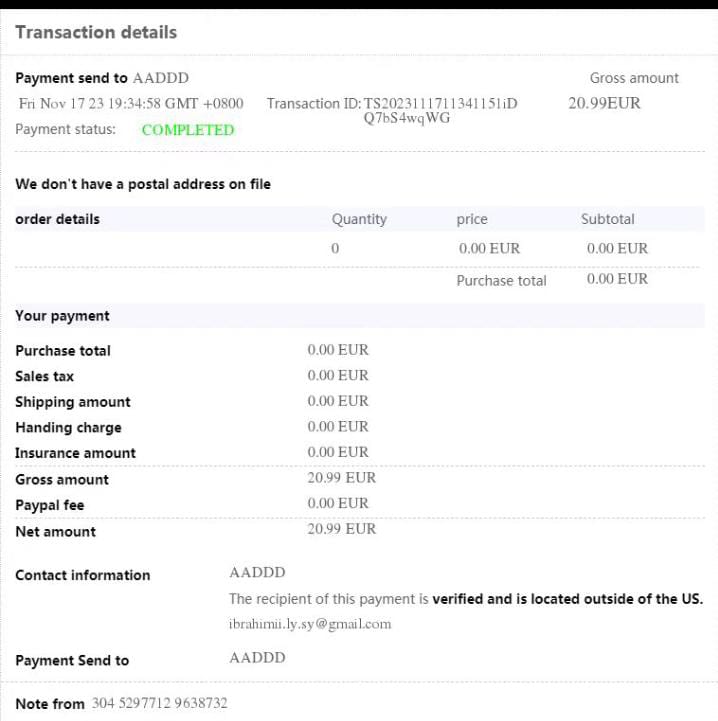The height and width of the screenshot is (721, 718).
Task: Click the Your payment section header
Action: (x=63, y=316)
